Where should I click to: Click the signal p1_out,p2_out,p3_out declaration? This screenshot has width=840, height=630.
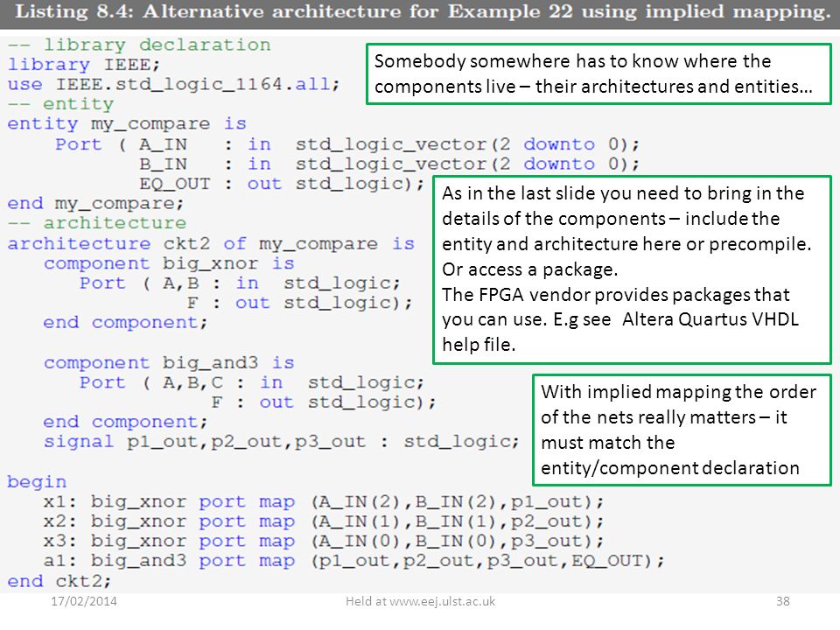(282, 443)
